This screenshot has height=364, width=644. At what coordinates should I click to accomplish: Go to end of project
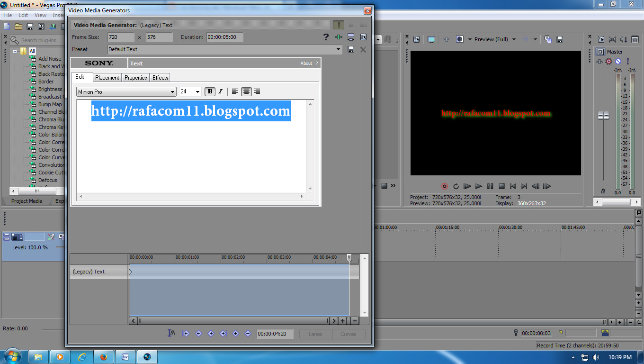tap(524, 186)
